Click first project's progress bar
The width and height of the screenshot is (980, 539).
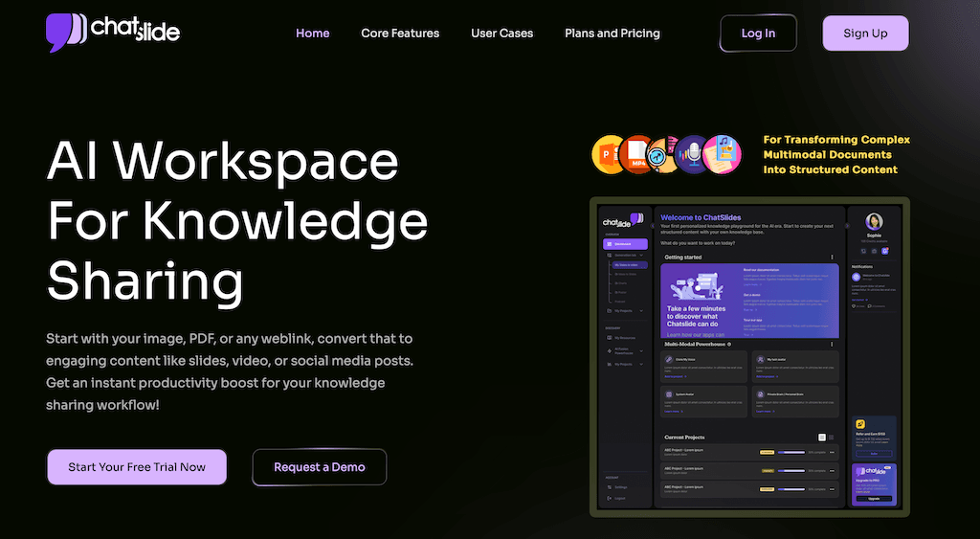pyautogui.click(x=791, y=452)
